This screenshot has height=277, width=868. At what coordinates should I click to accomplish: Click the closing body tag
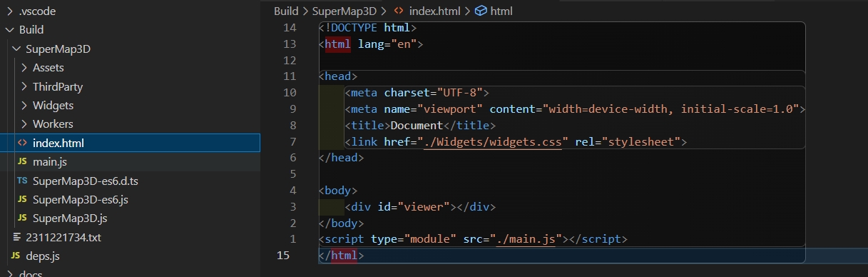[x=342, y=223]
